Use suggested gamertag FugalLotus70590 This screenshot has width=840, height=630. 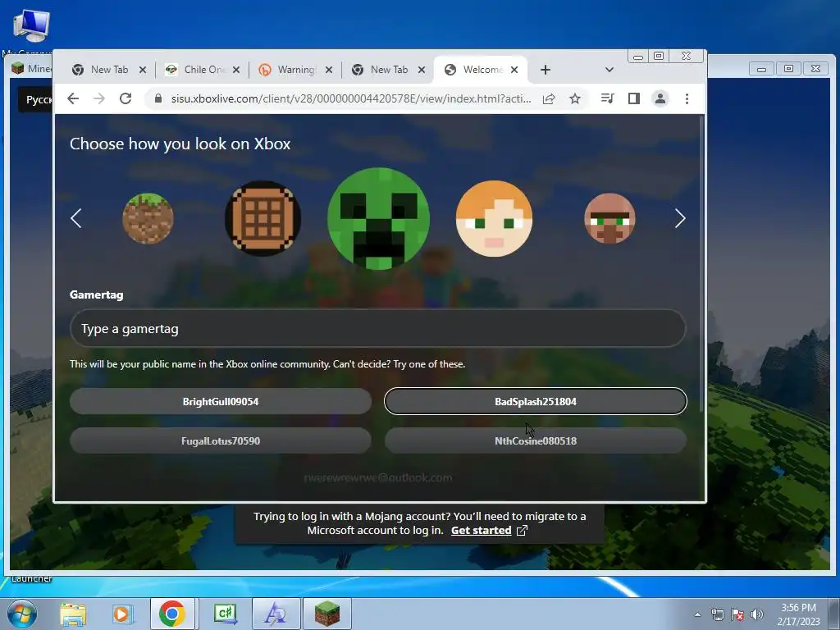click(x=221, y=441)
